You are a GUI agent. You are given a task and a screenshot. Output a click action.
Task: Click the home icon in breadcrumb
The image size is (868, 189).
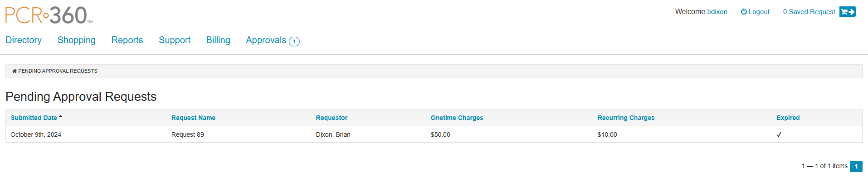(15, 71)
